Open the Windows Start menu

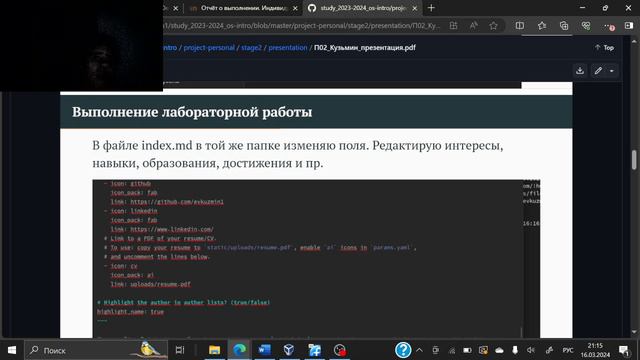tap(12, 350)
